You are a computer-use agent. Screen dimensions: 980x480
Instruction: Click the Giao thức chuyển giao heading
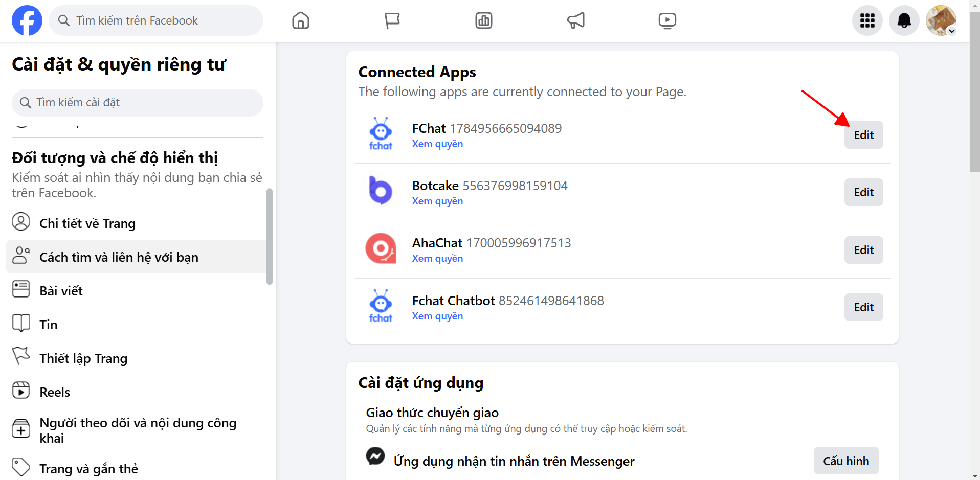pyautogui.click(x=432, y=413)
